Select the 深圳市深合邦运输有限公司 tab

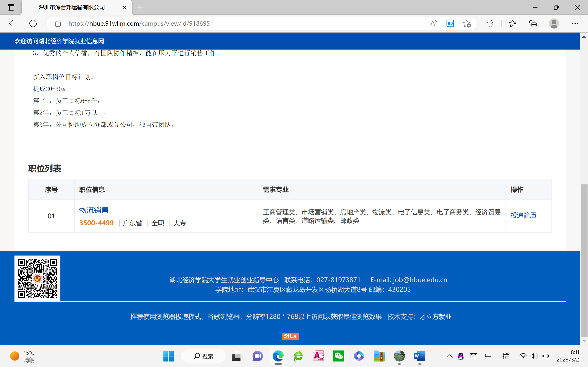coord(72,7)
